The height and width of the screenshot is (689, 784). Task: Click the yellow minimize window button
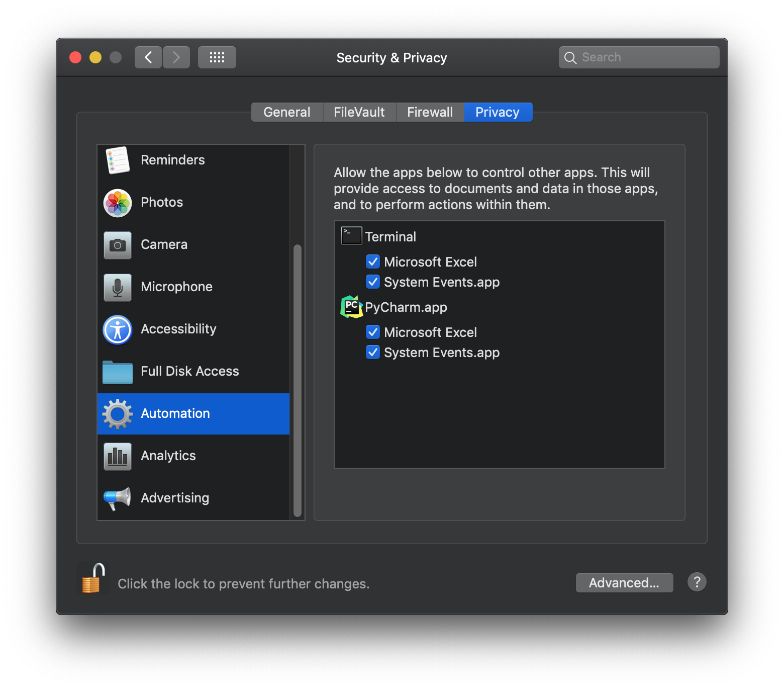[x=95, y=57]
